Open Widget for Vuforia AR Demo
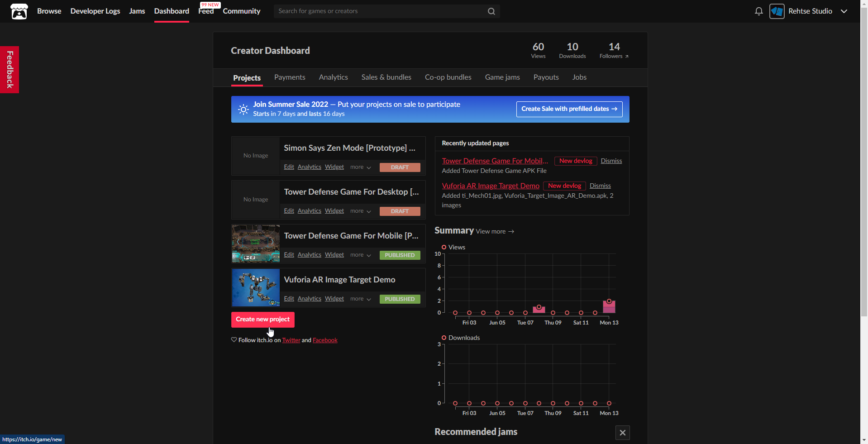 [x=334, y=299]
